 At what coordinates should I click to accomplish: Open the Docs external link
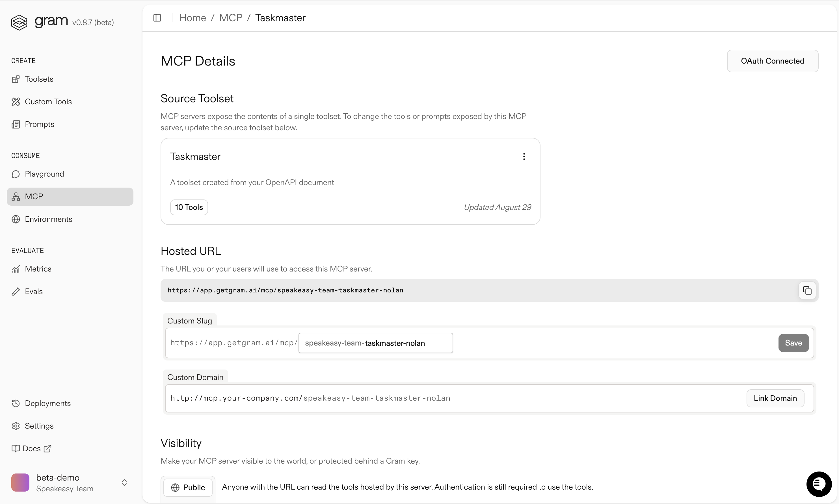tap(32, 449)
